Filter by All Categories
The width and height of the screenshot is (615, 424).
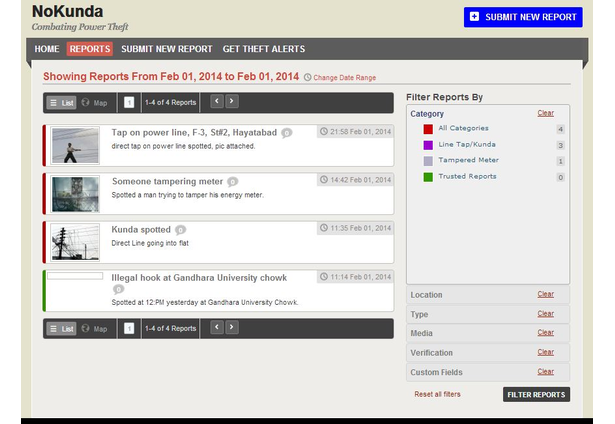[x=464, y=128]
